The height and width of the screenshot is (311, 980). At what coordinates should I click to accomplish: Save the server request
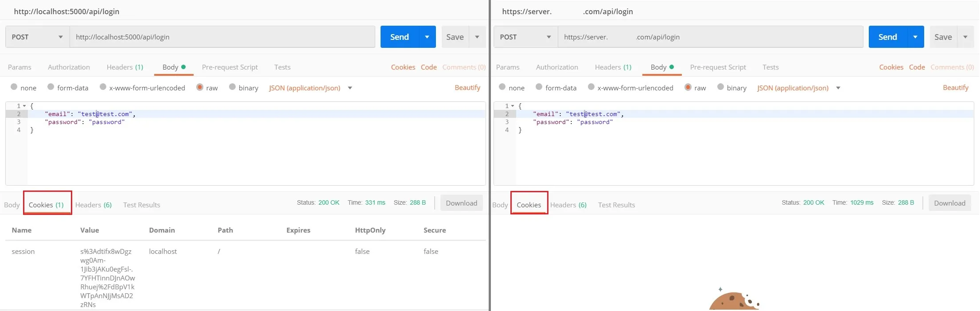[943, 37]
